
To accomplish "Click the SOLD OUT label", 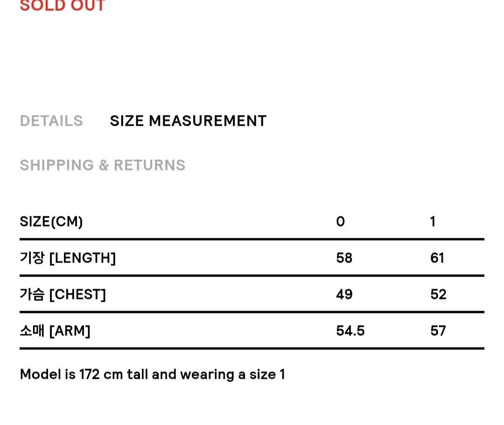I will tap(63, 6).
